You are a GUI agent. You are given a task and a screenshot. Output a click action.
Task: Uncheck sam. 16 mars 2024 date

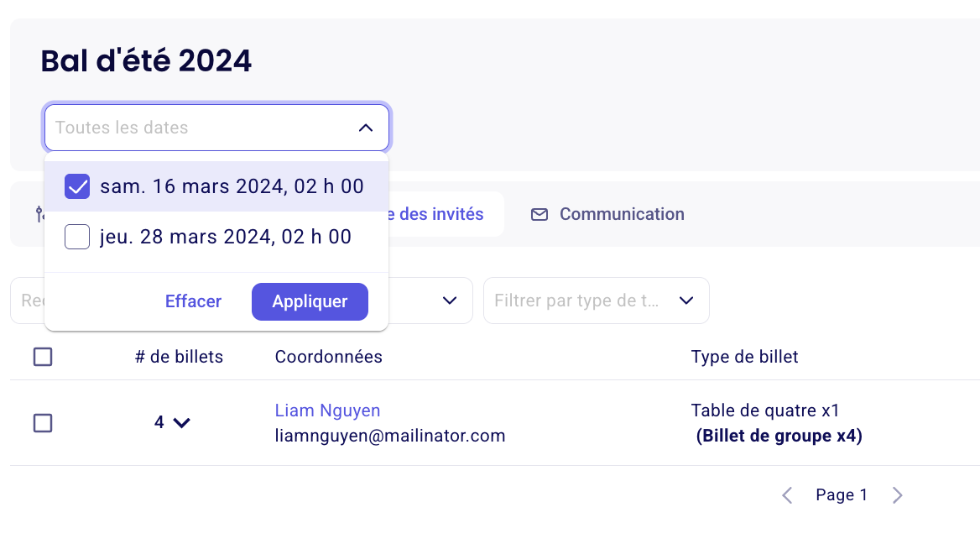coord(77,186)
